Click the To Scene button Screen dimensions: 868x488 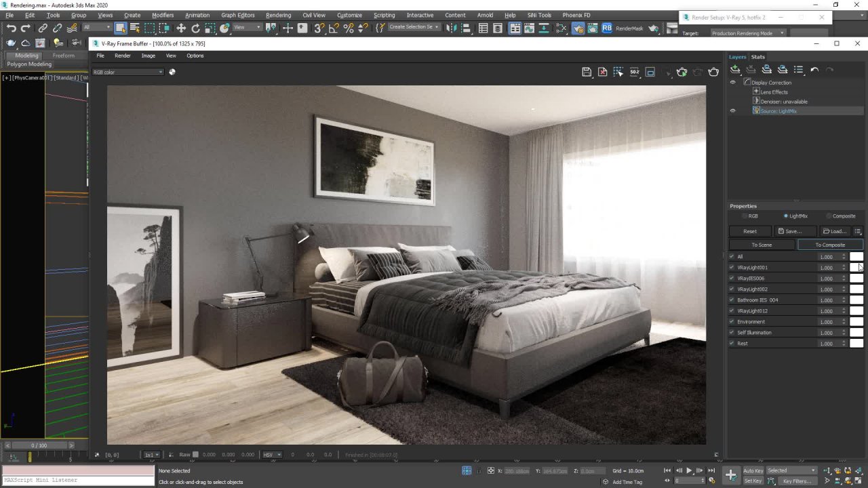(762, 245)
